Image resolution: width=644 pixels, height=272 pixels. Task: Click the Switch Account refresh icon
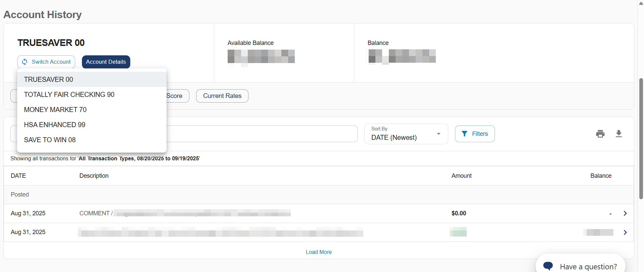pos(25,62)
